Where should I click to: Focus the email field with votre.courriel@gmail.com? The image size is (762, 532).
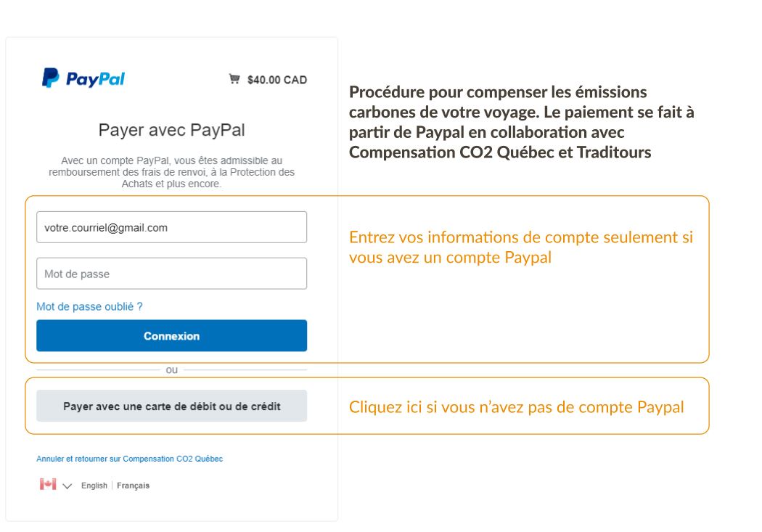point(171,227)
